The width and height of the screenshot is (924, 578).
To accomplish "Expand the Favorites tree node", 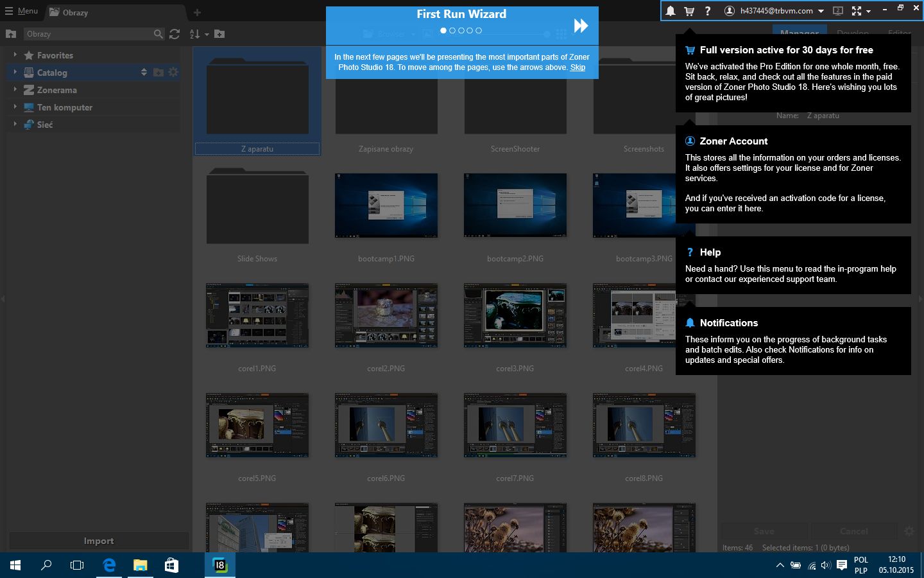I will click(15, 55).
